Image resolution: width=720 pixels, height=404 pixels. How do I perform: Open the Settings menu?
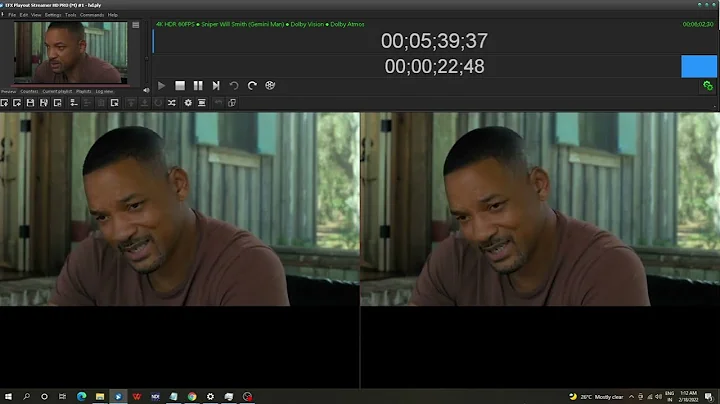(53, 15)
